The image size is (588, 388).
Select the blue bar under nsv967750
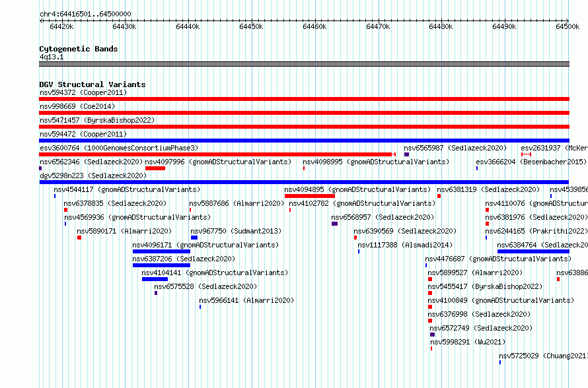pyautogui.click(x=194, y=238)
